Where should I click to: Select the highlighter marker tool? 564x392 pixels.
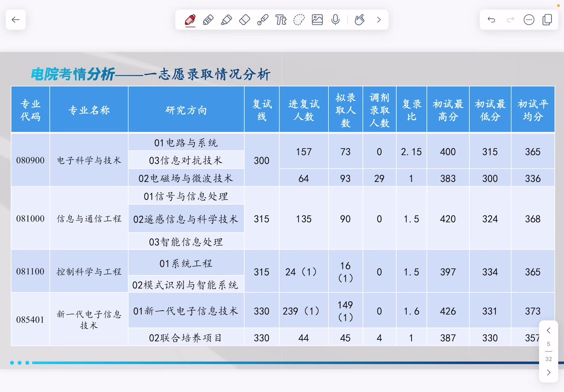point(226,20)
